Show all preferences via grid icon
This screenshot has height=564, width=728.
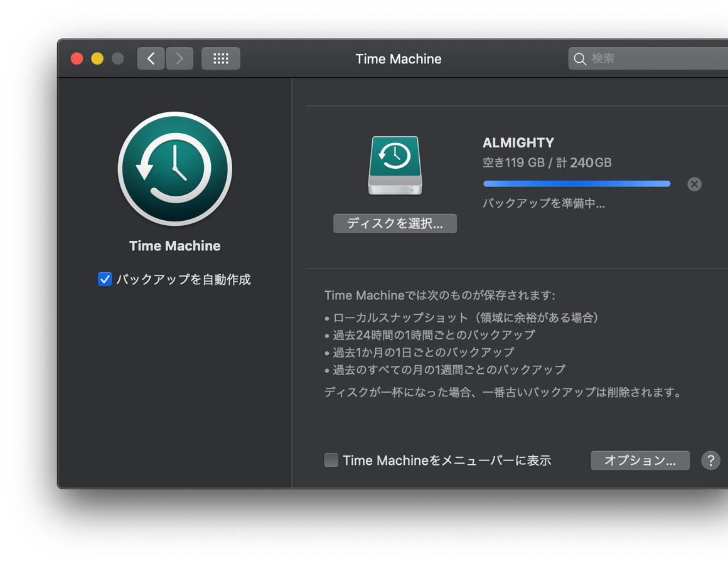(x=220, y=58)
